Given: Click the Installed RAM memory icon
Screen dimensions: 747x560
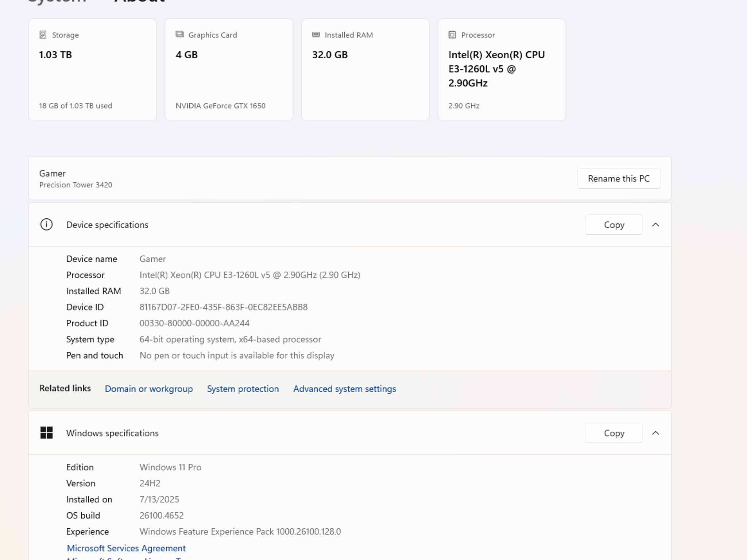Looking at the screenshot, I should tap(316, 35).
